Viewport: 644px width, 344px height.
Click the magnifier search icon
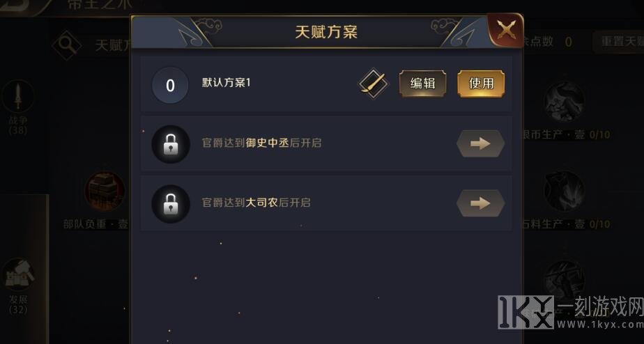click(67, 44)
